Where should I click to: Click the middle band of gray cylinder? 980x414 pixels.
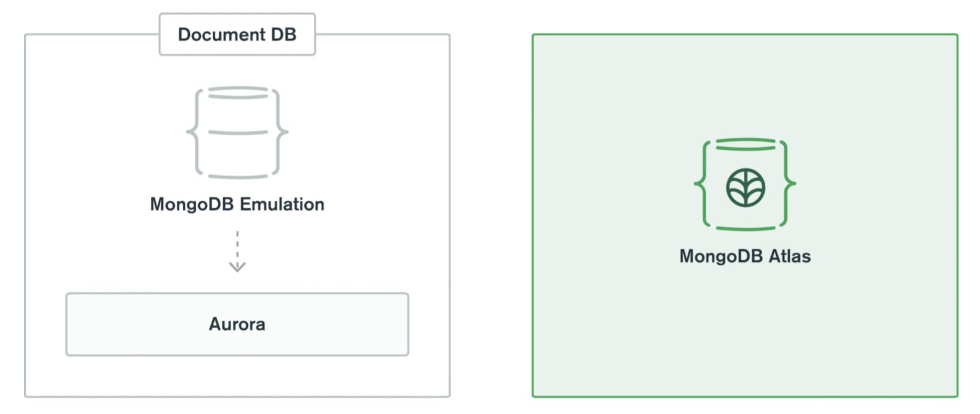pyautogui.click(x=237, y=133)
